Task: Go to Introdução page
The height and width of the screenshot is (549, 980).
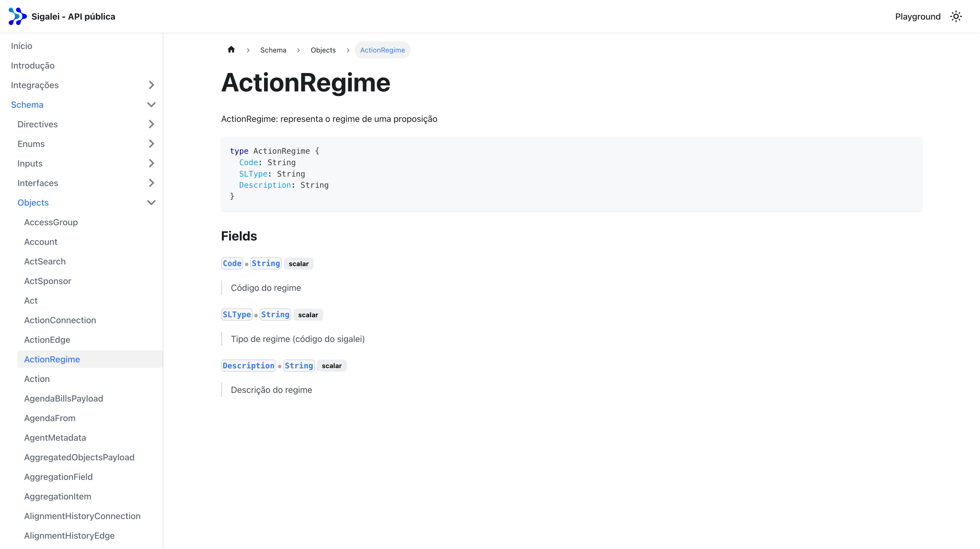Action: (x=33, y=65)
